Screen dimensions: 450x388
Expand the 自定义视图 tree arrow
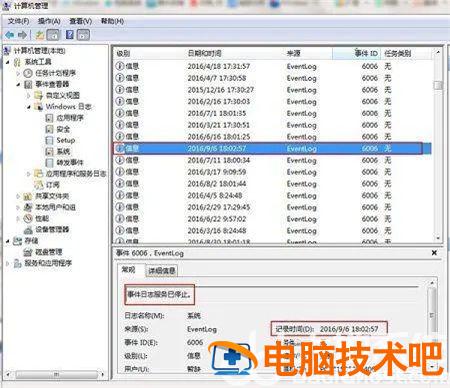coord(29,96)
